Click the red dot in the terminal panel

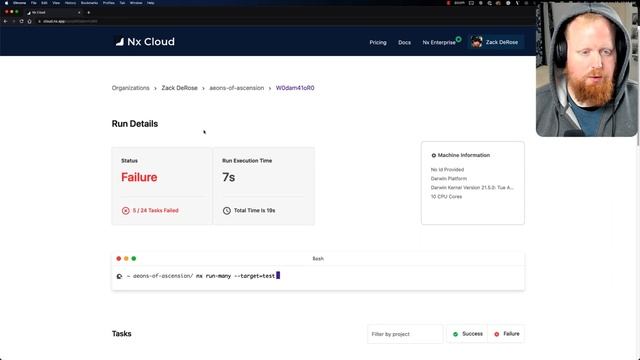pos(119,258)
